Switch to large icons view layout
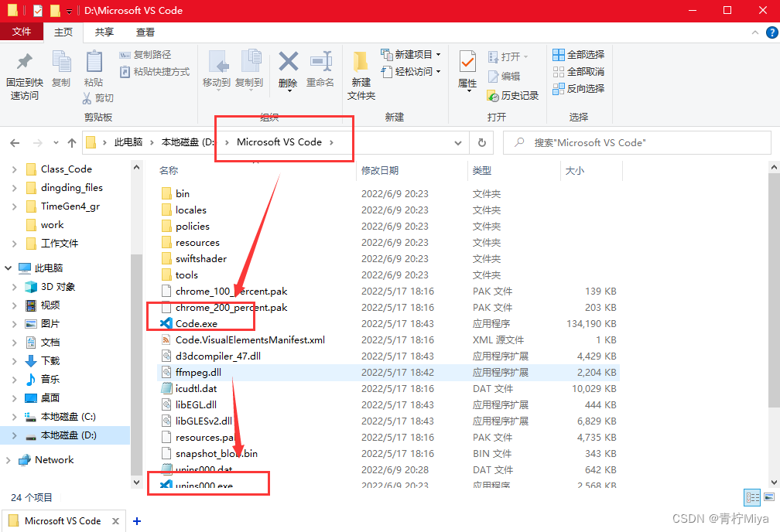Viewport: 780px width, 532px height. pos(769,496)
